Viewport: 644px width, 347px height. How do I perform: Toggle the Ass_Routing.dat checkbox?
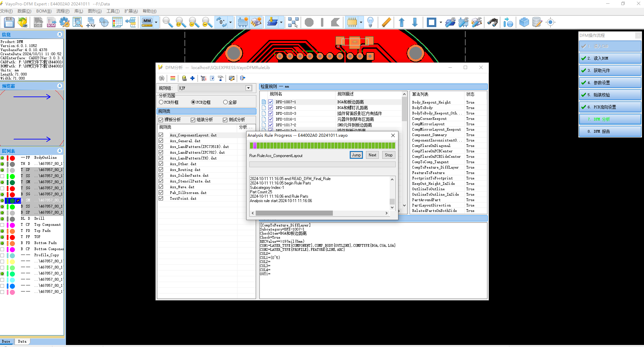(x=161, y=170)
